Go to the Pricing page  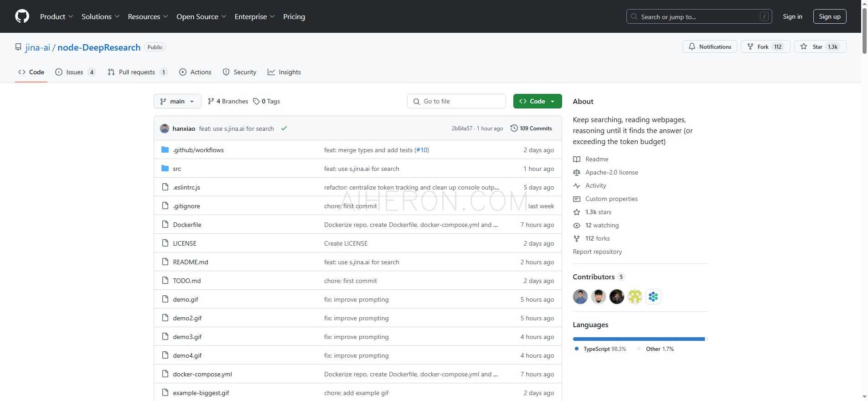click(294, 16)
